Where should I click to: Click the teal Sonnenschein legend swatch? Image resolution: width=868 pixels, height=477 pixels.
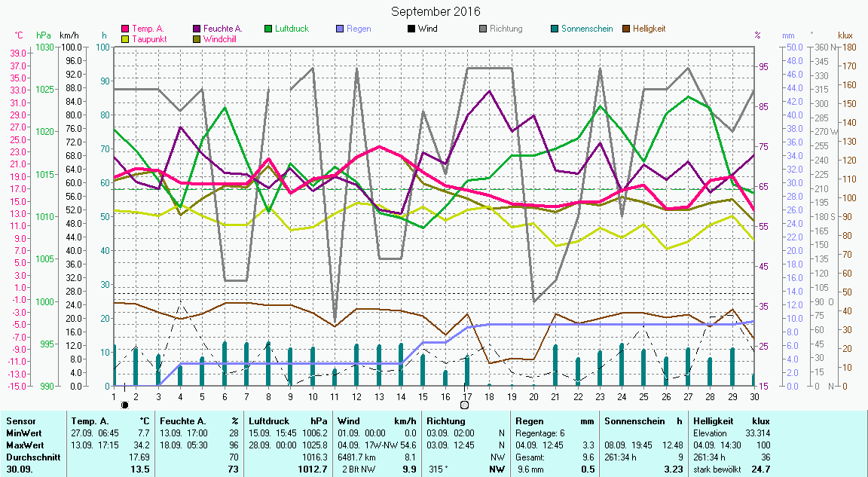[555, 29]
